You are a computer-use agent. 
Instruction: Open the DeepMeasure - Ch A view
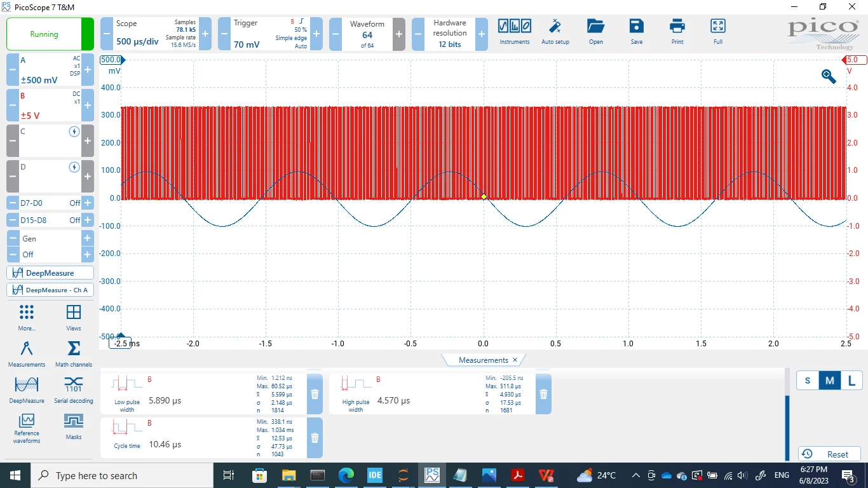(x=50, y=290)
